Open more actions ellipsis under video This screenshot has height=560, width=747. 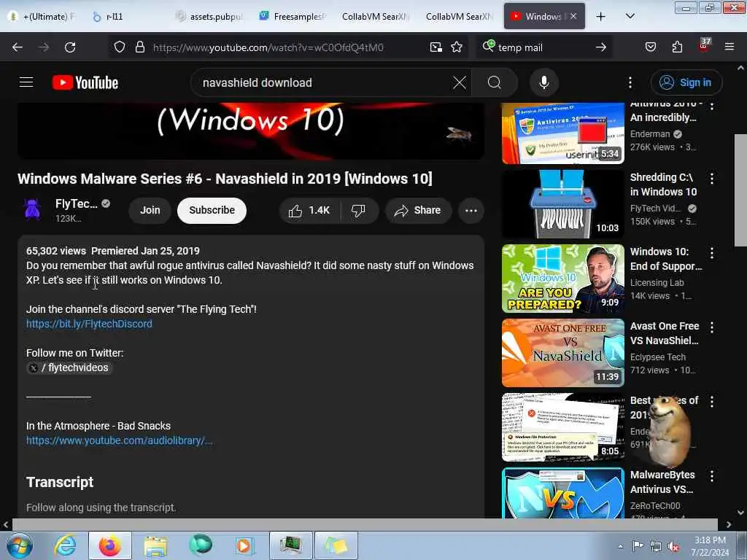[x=471, y=211]
